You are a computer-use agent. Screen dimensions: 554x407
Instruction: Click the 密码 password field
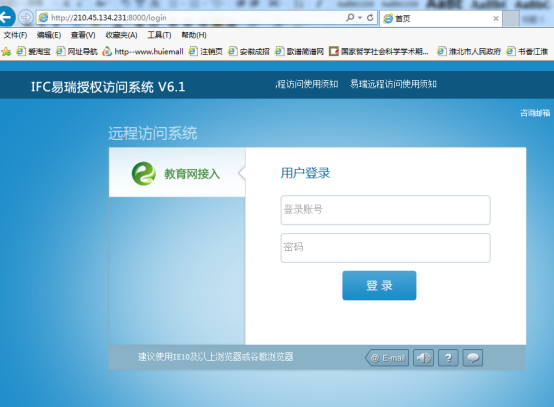point(385,248)
